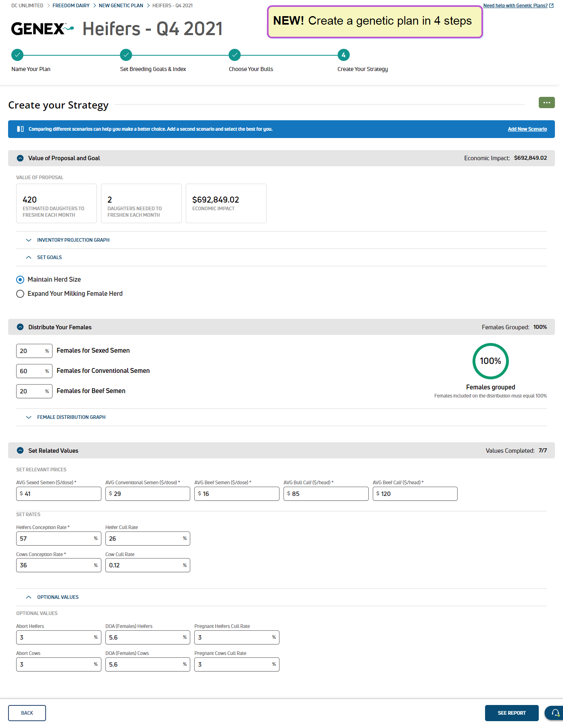
Task: Select Expand Your Milking Female Herd option
Action: coord(20,294)
